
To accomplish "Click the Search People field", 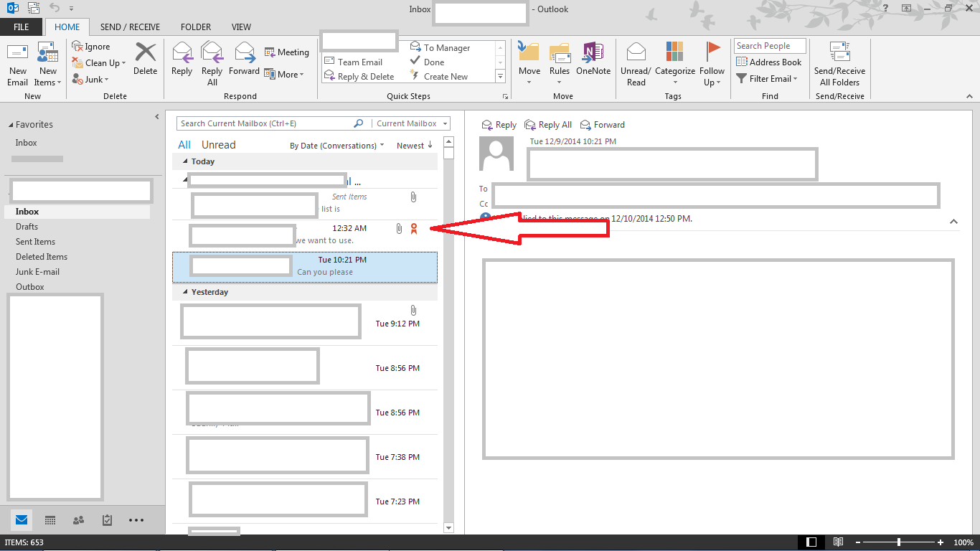I will pos(770,46).
